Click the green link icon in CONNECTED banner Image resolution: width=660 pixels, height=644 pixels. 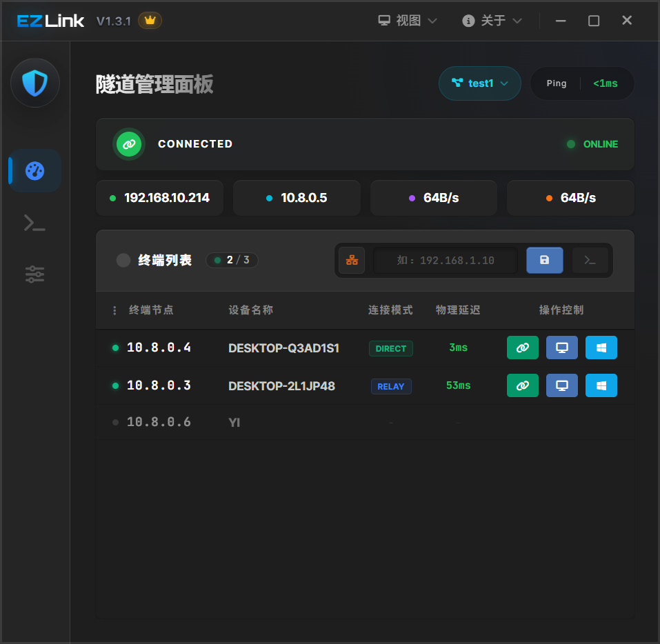(128, 144)
